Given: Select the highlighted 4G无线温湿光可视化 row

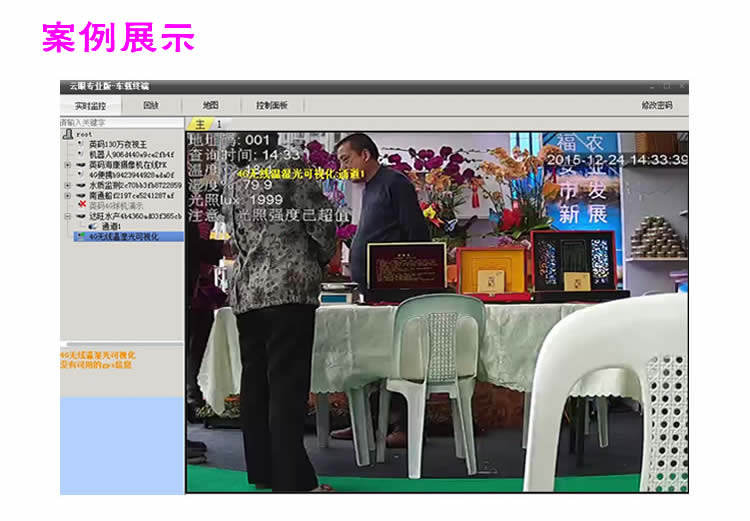Looking at the screenshot, I should coord(129,236).
